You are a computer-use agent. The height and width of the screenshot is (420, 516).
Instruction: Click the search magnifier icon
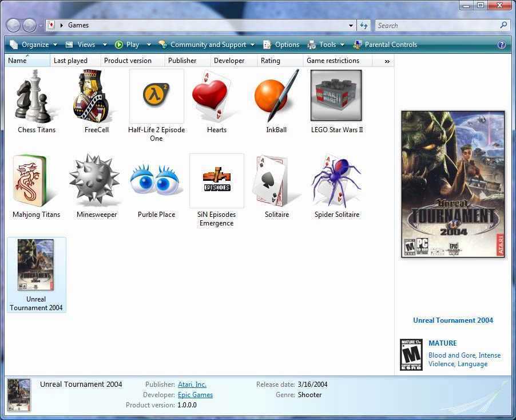point(503,25)
